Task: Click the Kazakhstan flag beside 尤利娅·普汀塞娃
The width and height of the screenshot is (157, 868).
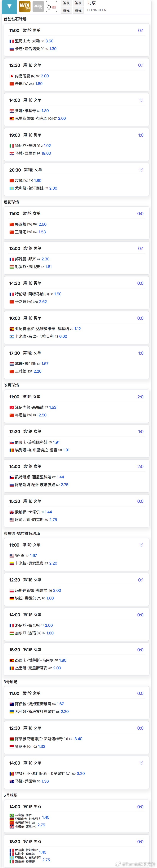Action: pyautogui.click(x=11, y=188)
